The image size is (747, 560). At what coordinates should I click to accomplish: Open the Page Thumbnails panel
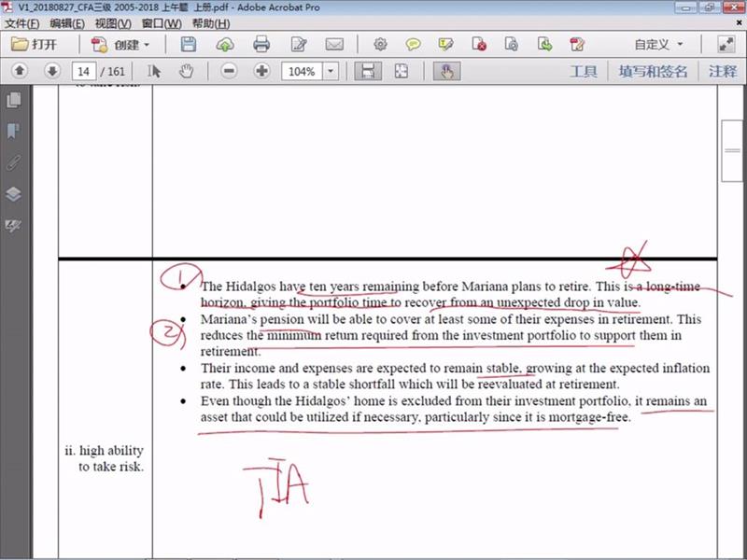pyautogui.click(x=13, y=100)
